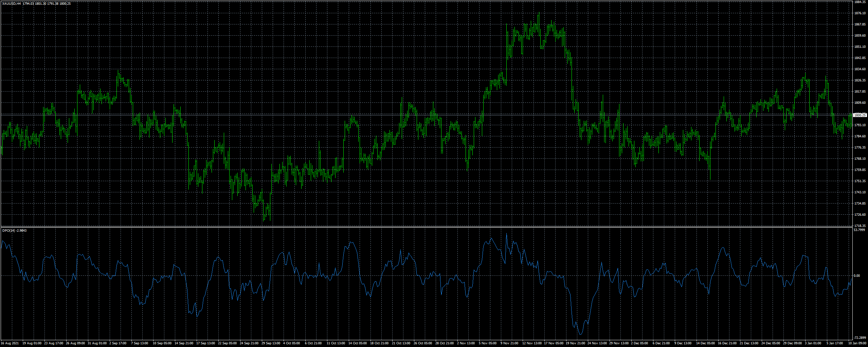868x347 pixels.
Task: Select the 14 Oct 05:00 time label
Action: (x=358, y=343)
